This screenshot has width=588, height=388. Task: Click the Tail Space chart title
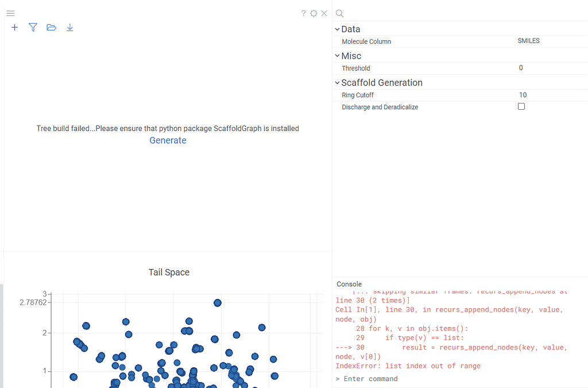click(169, 272)
